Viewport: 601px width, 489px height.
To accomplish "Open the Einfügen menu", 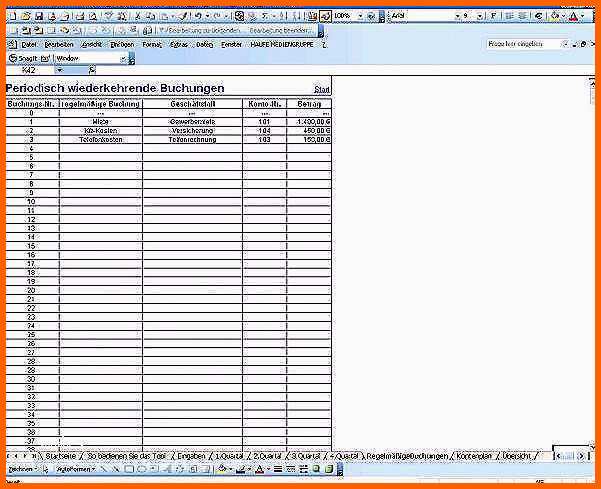I will click(x=122, y=45).
